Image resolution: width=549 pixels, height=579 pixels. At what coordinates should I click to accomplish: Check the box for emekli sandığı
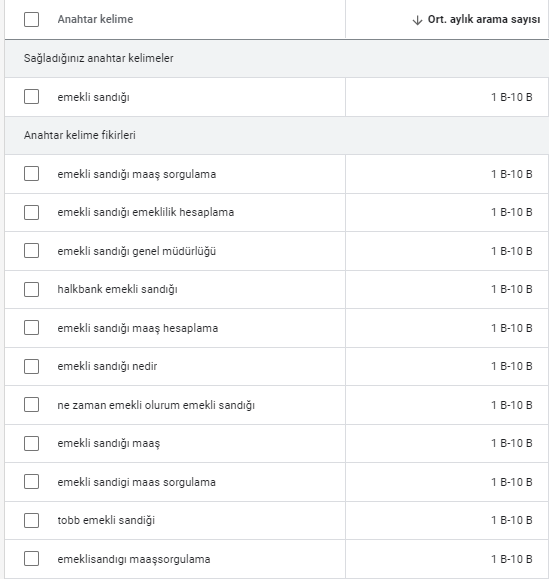pyautogui.click(x=31, y=97)
